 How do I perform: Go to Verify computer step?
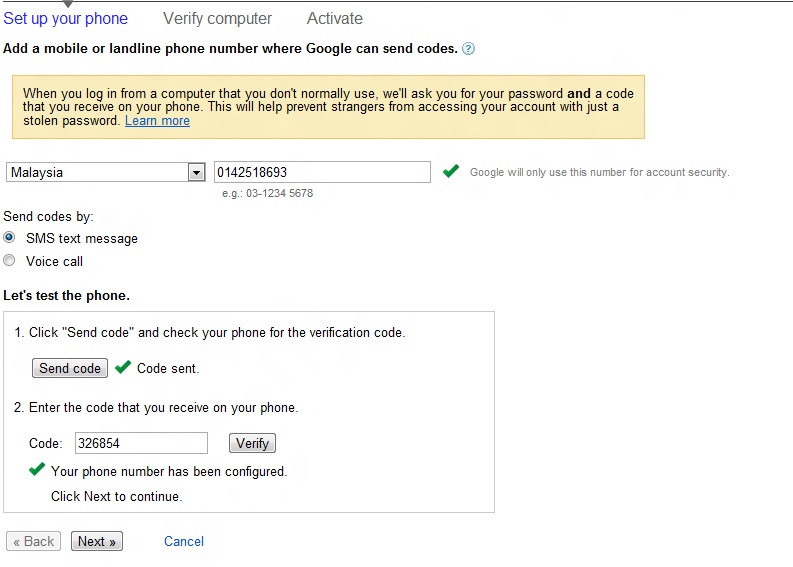click(217, 18)
